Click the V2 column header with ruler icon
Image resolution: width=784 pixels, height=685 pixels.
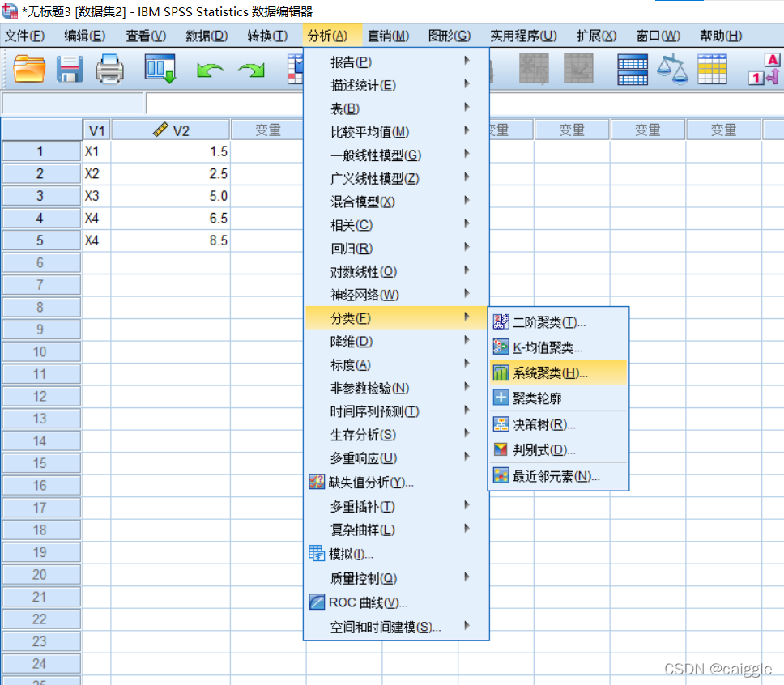pos(171,130)
